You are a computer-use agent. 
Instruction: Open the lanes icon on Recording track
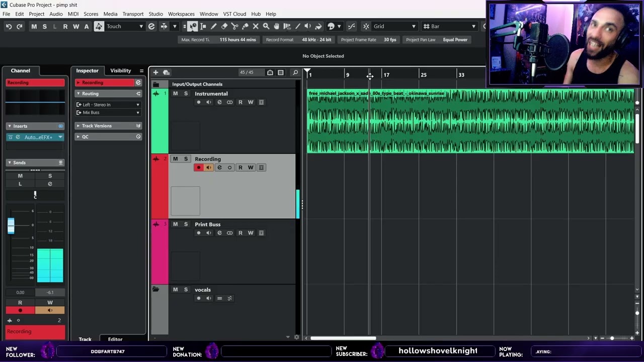point(261,167)
